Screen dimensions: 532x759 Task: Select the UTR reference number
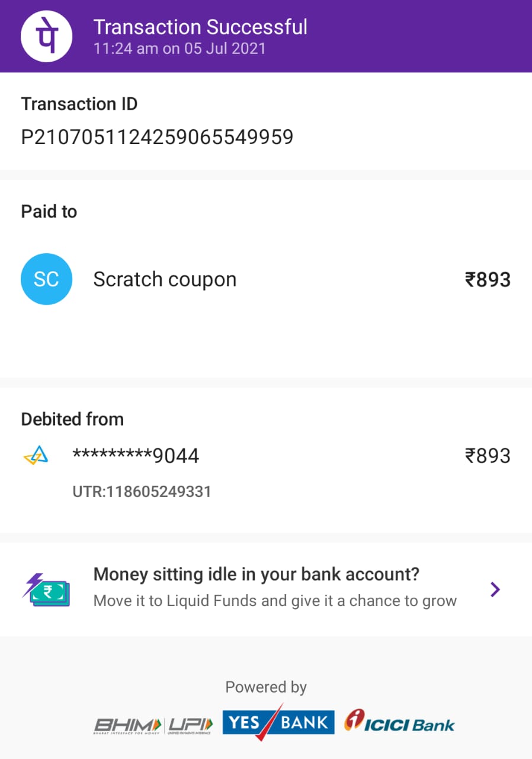pos(142,492)
